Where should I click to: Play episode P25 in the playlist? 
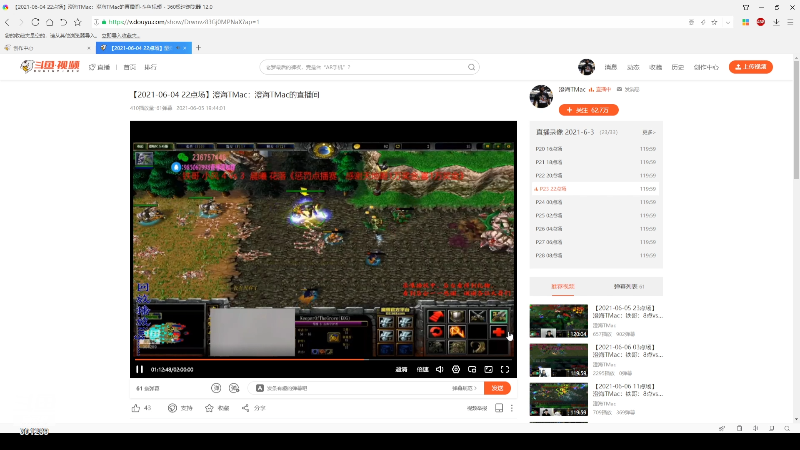[x=595, y=215]
